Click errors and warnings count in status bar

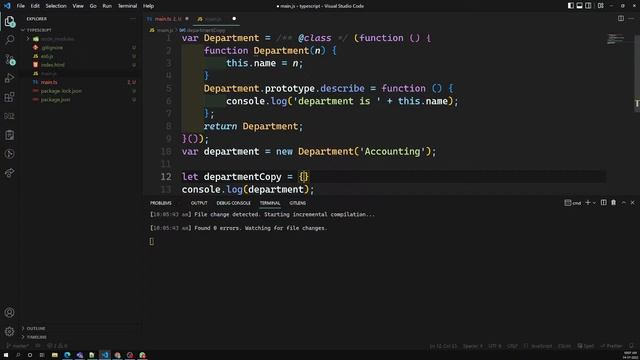tap(57, 346)
